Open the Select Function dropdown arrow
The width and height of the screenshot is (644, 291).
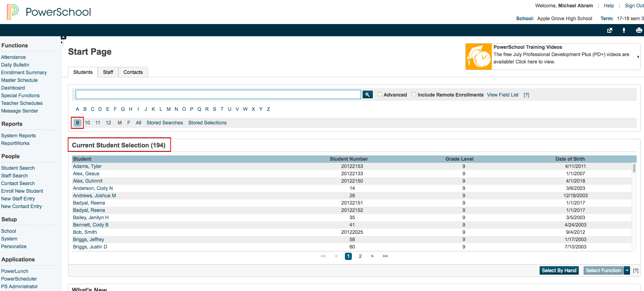(627, 270)
